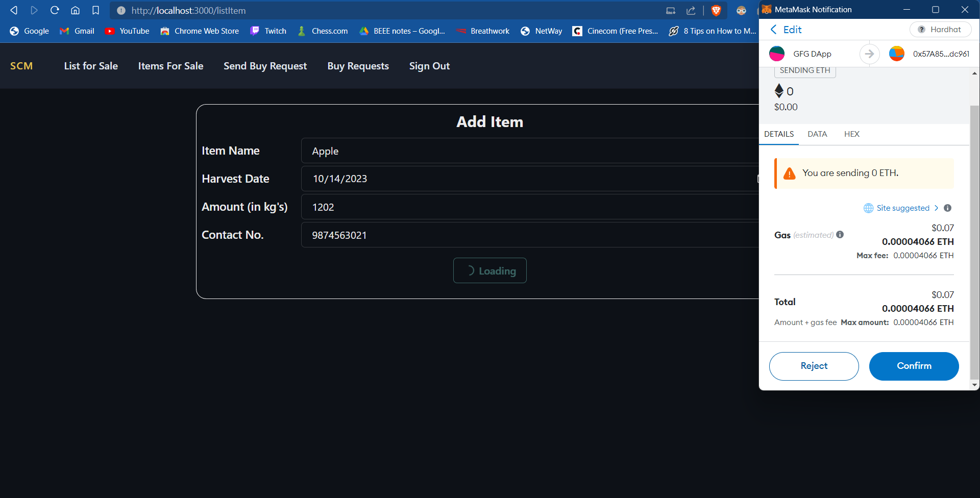The width and height of the screenshot is (980, 498).
Task: Open the Gmail bookmark
Action: 77,31
